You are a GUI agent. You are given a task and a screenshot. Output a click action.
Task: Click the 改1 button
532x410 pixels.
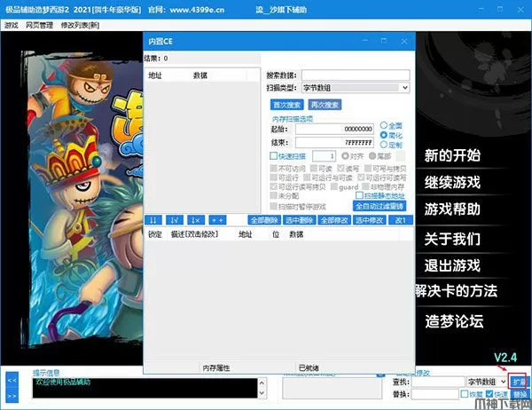pyautogui.click(x=401, y=220)
